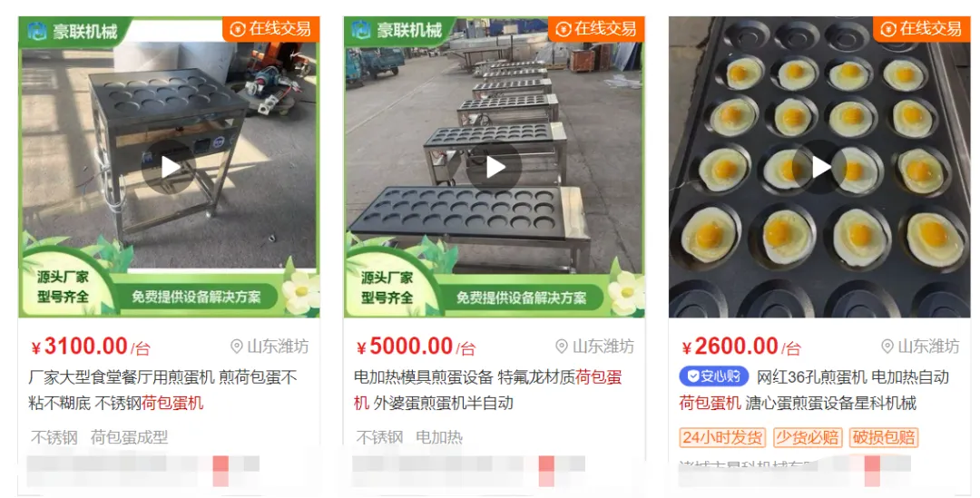Play video of the ¥5000 egg machine
The image size is (980, 498).
(x=495, y=167)
